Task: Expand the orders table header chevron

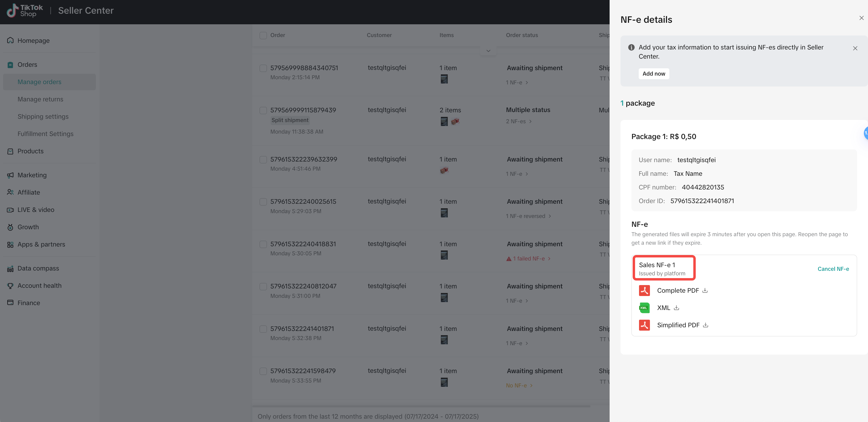Action: tap(488, 51)
